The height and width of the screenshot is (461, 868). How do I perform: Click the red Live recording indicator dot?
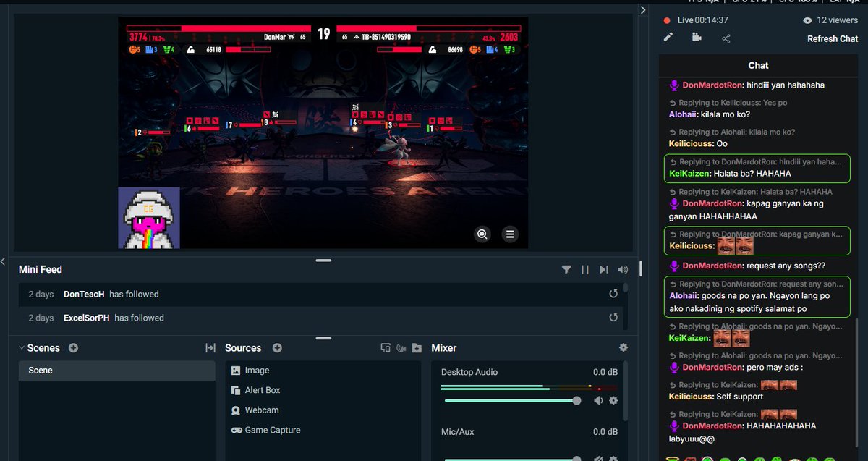tap(667, 21)
